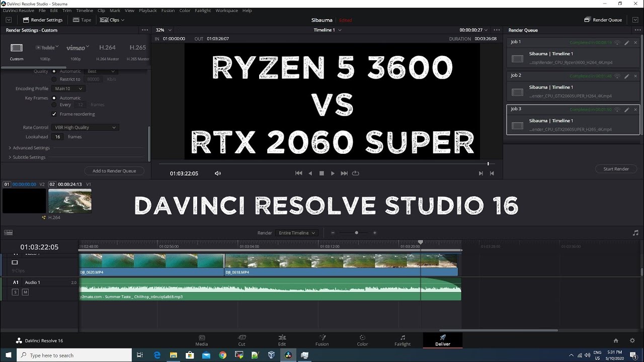Edit Job 2 with the pencil icon

pos(627,76)
